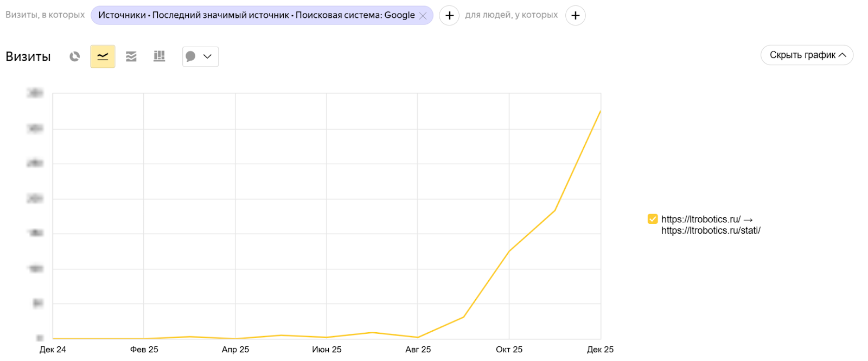This screenshot has width=868, height=361.
Task: Click the "Фев 25" axis label
Action: pyautogui.click(x=144, y=350)
